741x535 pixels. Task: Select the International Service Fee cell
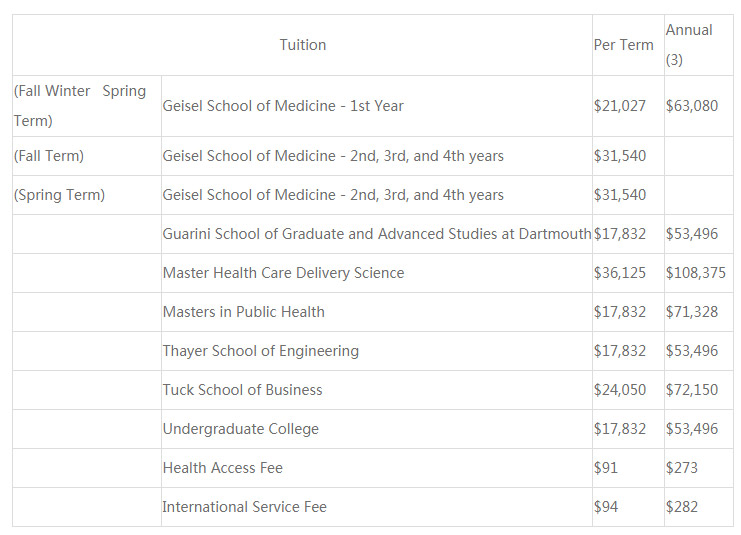click(x=245, y=507)
